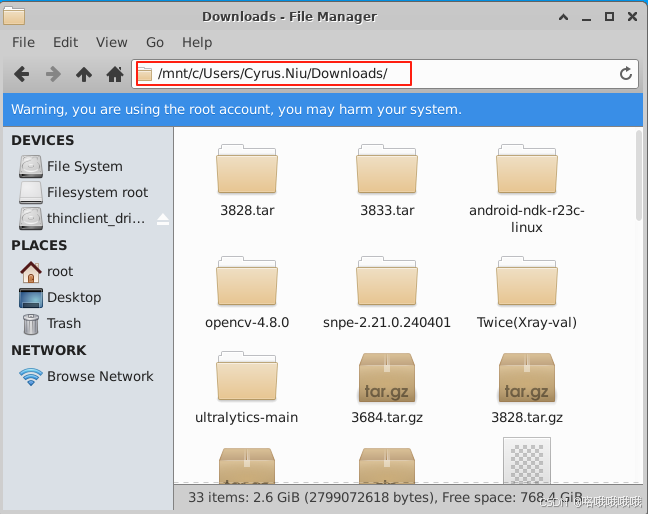Viewport: 648px width, 514px height.
Task: Click the root account warning banner
Action: coord(323,109)
